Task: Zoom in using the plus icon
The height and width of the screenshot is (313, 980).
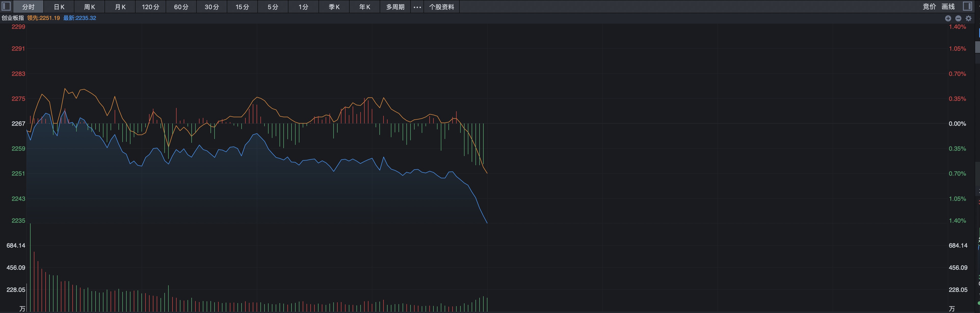Action: pos(948,18)
